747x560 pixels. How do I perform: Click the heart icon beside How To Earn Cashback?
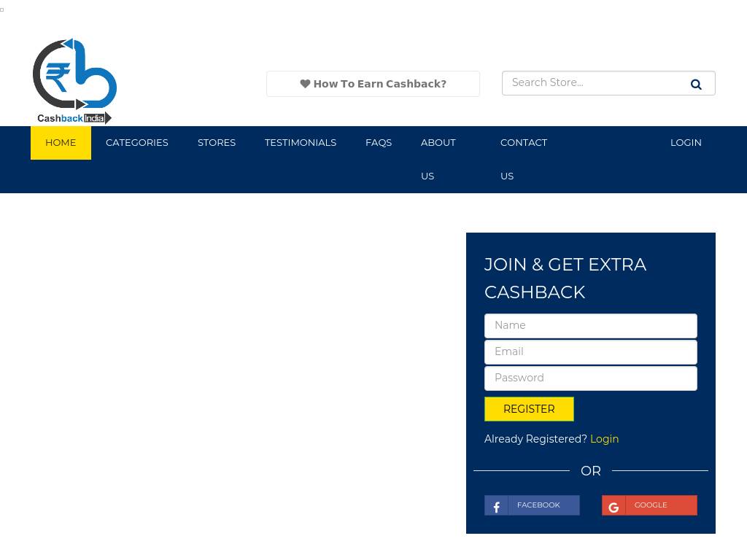[x=305, y=84]
